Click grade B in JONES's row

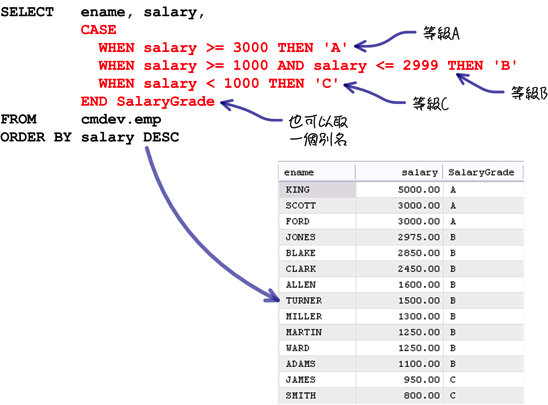(453, 237)
